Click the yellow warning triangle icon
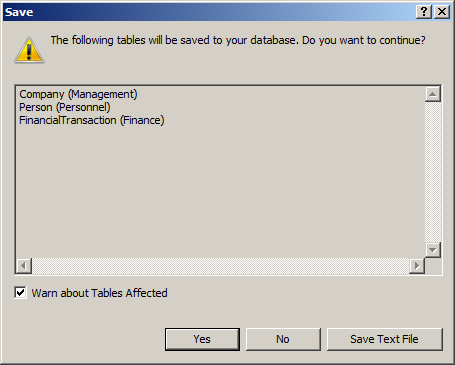Screen dimensions: 455x365 coord(29,50)
